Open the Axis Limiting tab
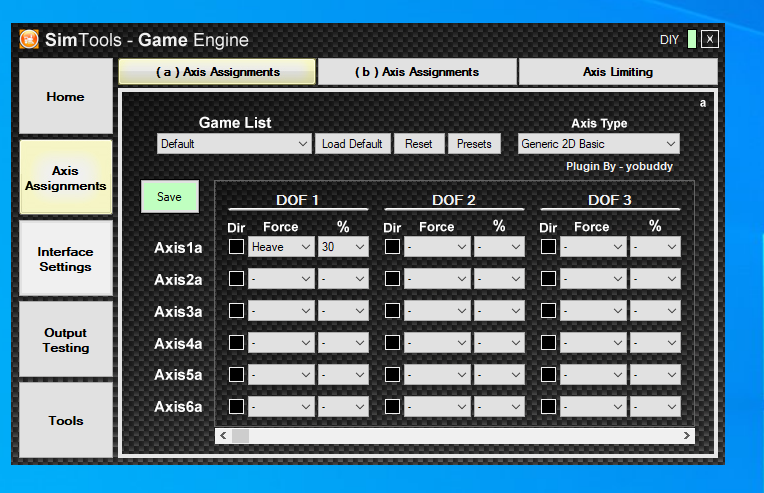The width and height of the screenshot is (764, 493). [618, 72]
